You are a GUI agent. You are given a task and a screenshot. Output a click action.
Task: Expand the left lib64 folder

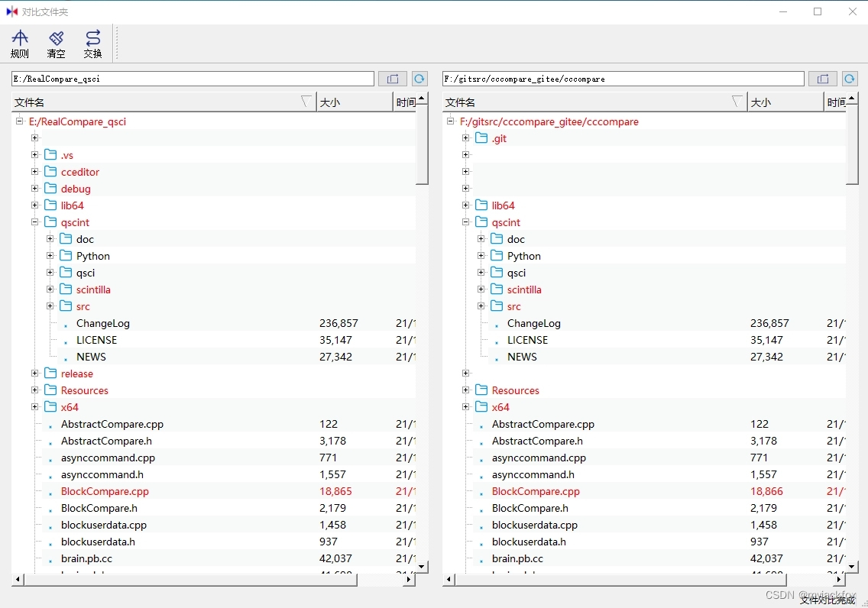[x=35, y=205]
